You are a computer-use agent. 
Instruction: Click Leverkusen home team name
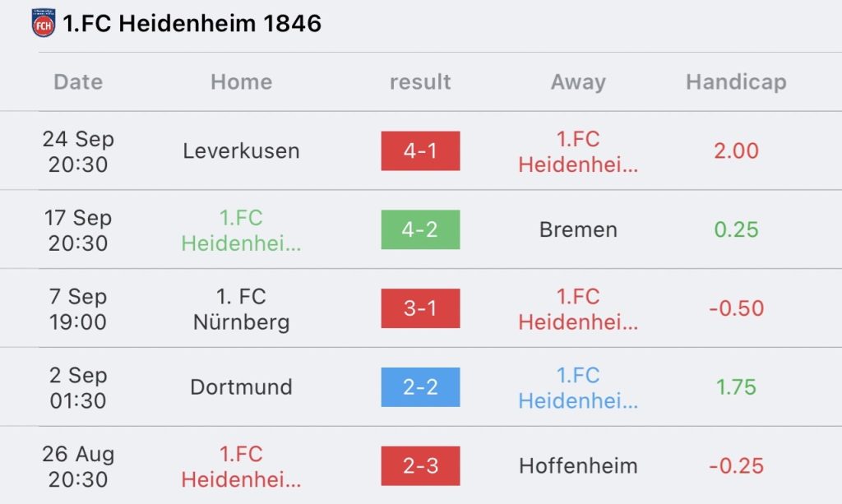[x=241, y=151]
